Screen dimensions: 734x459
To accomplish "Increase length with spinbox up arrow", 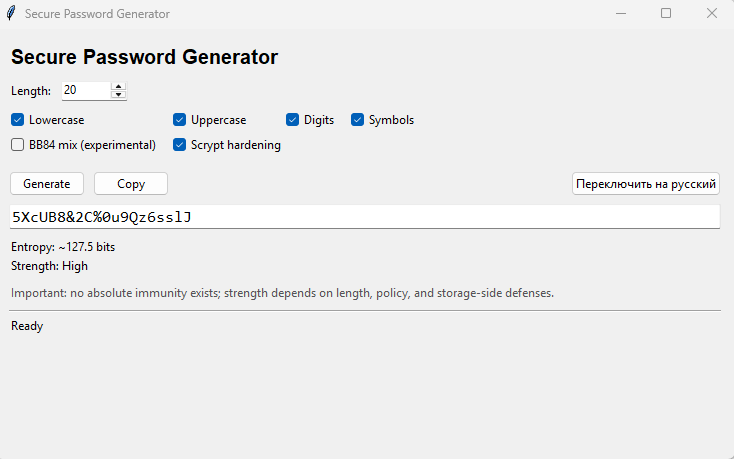I will pos(119,86).
